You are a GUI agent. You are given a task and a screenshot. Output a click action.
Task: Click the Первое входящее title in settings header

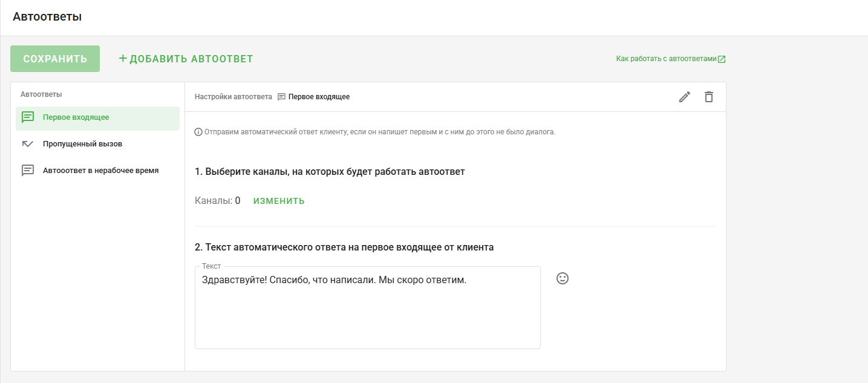(319, 97)
